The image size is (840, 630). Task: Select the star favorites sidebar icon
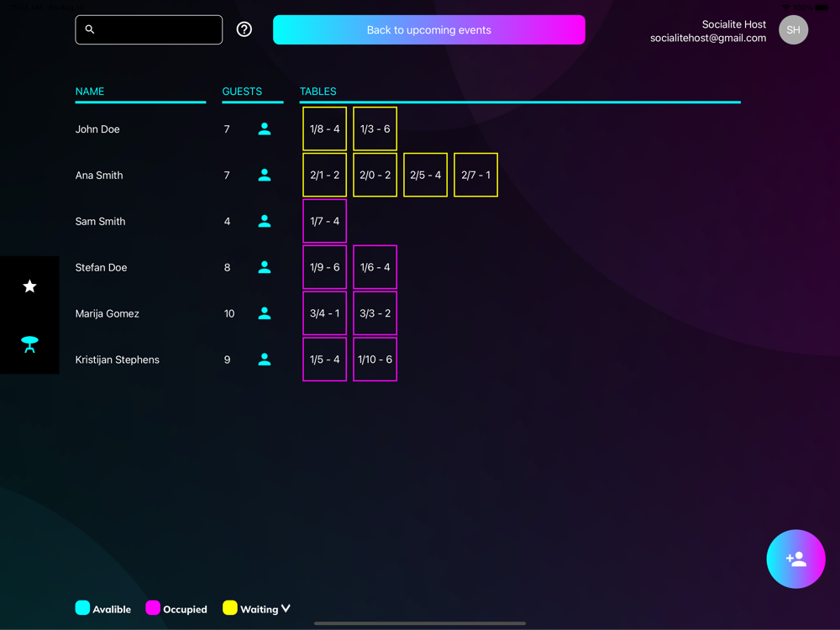30,286
